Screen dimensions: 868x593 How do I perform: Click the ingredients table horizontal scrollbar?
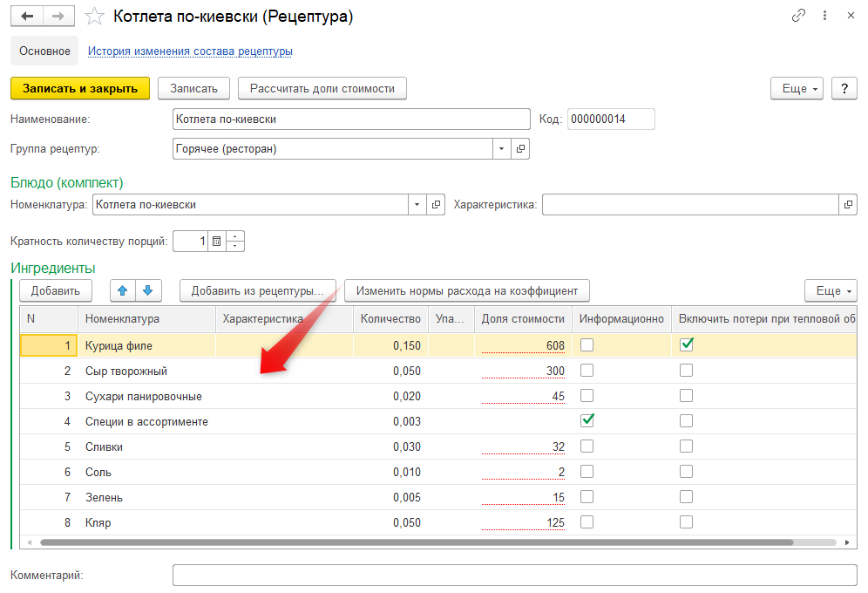click(x=418, y=542)
